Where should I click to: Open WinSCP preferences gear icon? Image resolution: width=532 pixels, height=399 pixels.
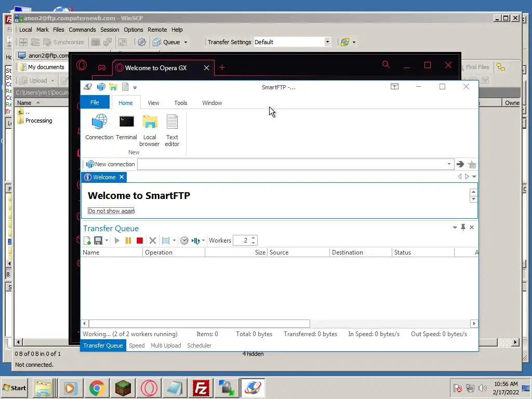[x=142, y=42]
